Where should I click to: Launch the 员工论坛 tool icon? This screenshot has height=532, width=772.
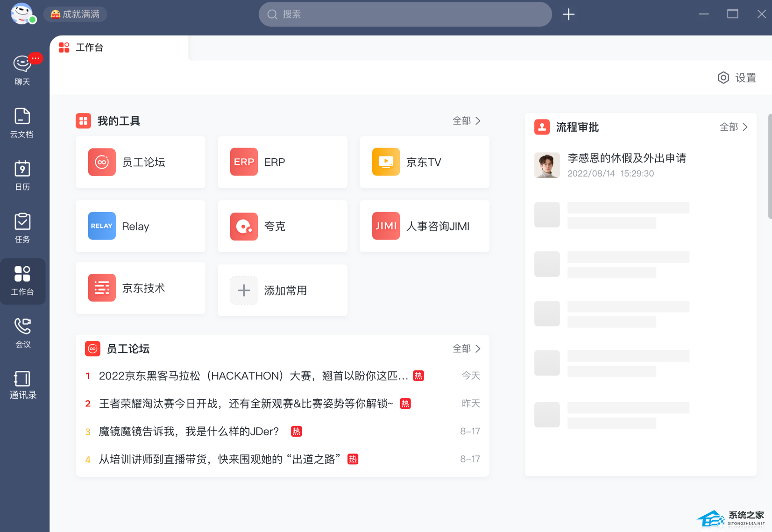coord(102,162)
